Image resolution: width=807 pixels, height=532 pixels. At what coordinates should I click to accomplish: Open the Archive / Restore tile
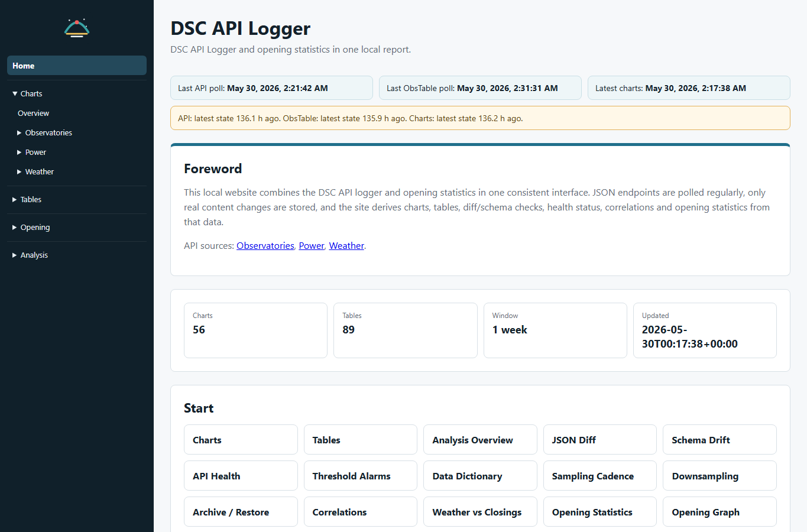(x=241, y=512)
